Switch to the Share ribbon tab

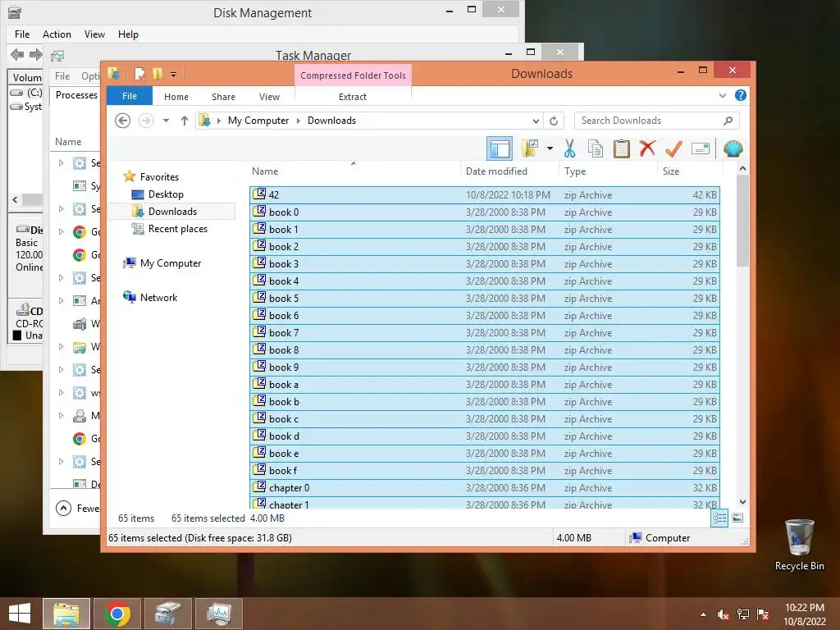point(223,97)
